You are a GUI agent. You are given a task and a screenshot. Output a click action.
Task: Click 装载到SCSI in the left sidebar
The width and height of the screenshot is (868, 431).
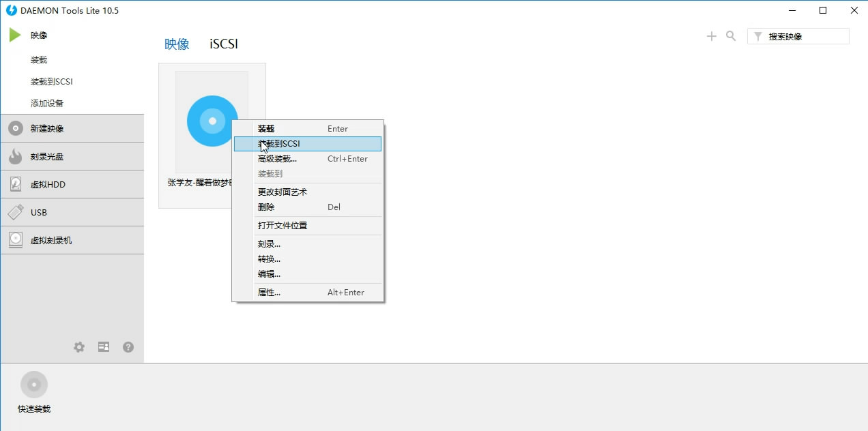(51, 82)
